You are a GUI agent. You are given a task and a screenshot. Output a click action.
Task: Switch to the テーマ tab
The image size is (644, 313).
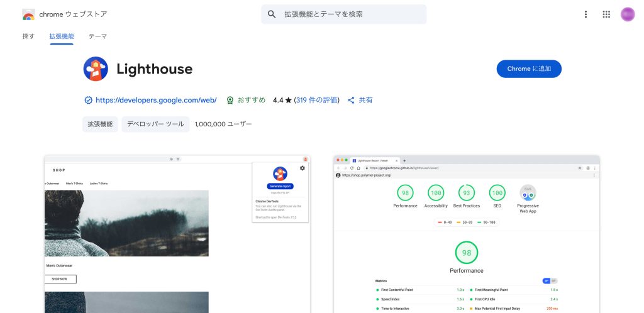(x=97, y=36)
